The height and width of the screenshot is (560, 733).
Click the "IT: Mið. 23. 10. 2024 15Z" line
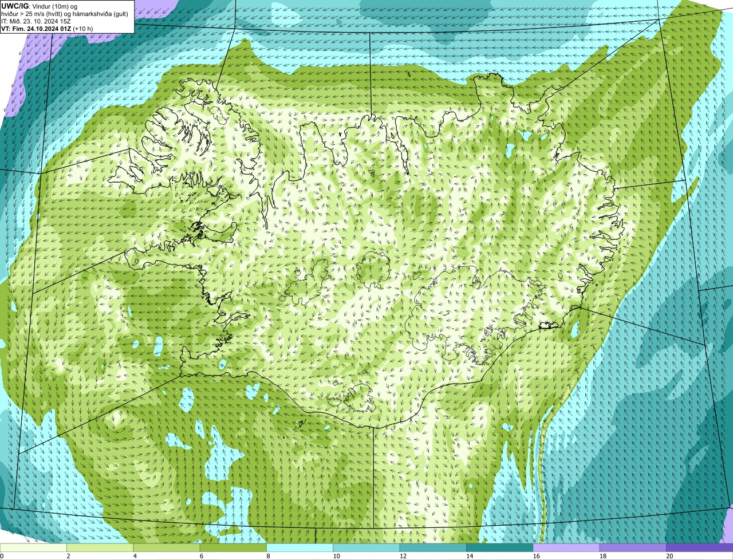point(36,21)
